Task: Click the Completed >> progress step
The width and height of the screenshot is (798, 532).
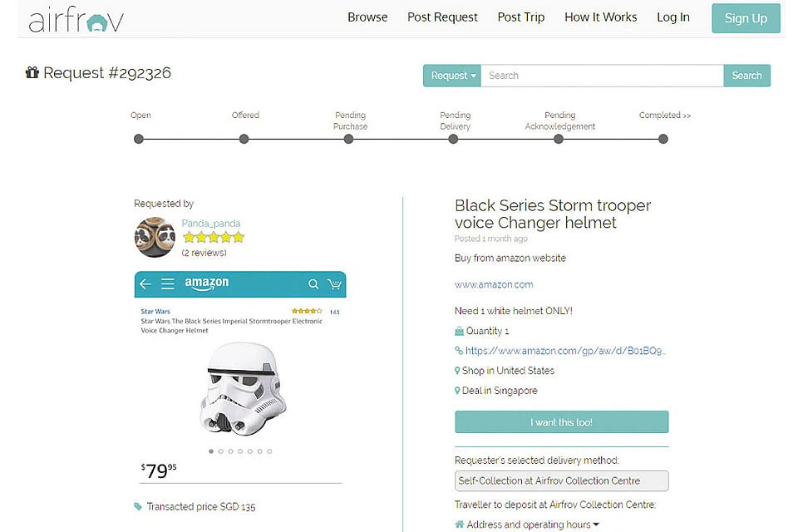Action: pyautogui.click(x=664, y=116)
